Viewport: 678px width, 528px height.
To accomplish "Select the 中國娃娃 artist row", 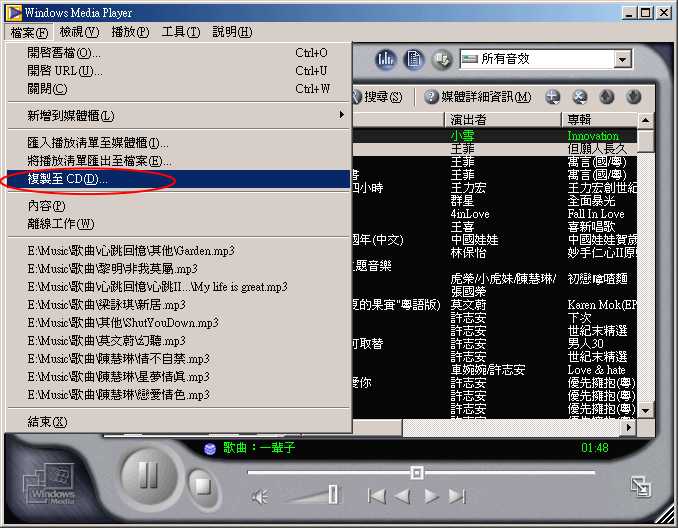I will (x=495, y=240).
